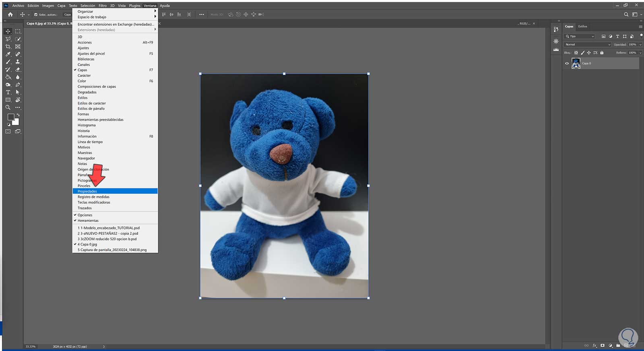The image size is (644, 351).
Task: Toggle lock transparent pixels
Action: click(x=576, y=53)
